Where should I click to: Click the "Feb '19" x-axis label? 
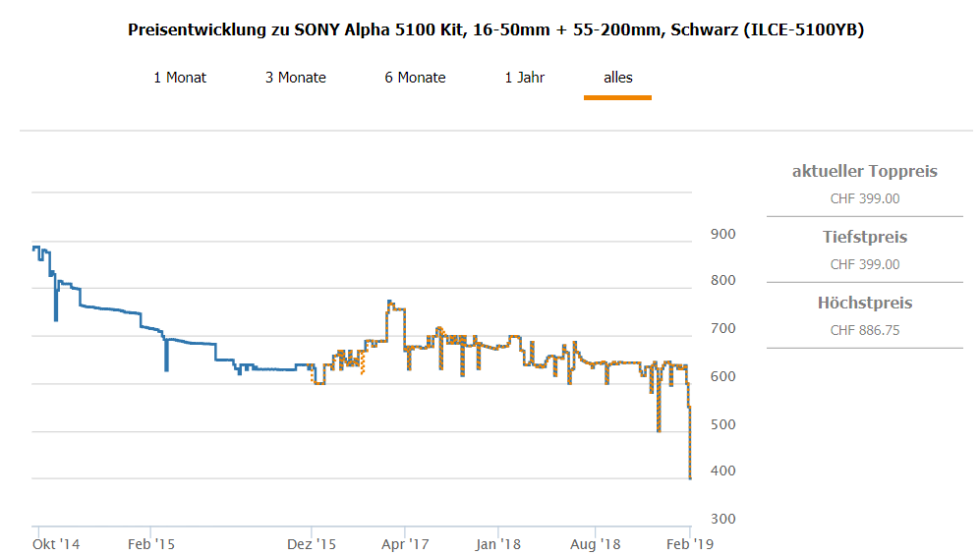(692, 542)
